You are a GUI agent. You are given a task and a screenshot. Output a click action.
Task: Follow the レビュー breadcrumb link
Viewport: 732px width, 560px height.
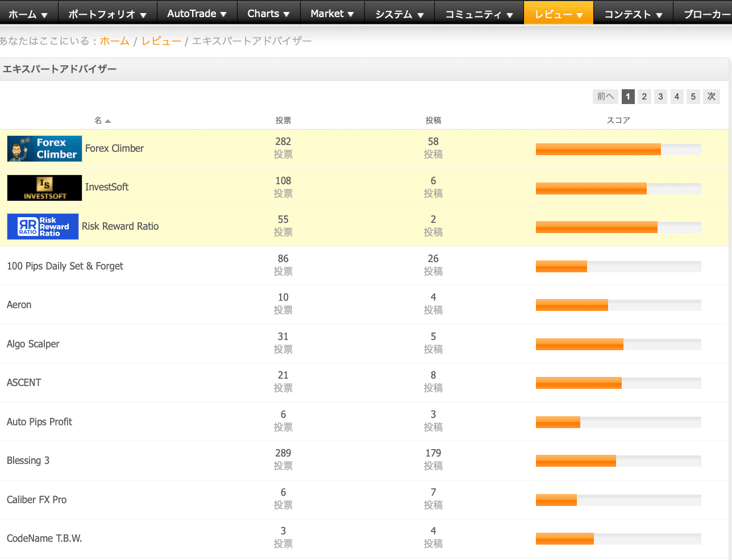[161, 41]
